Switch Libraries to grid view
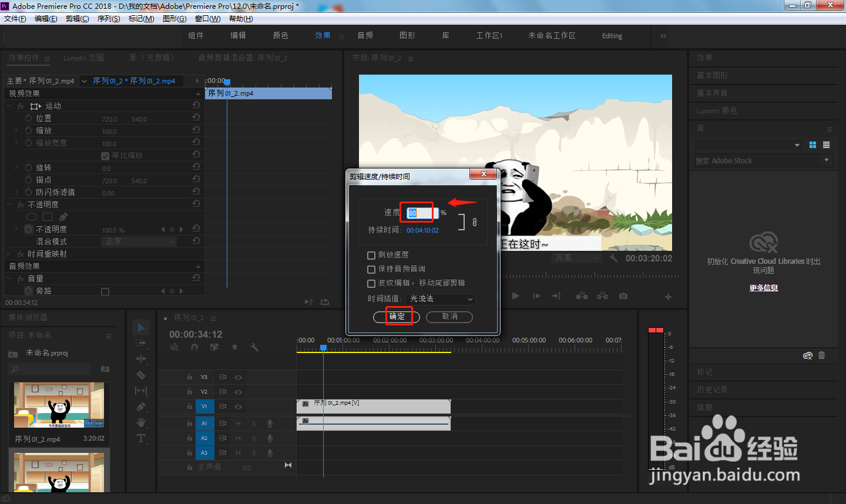 point(813,145)
